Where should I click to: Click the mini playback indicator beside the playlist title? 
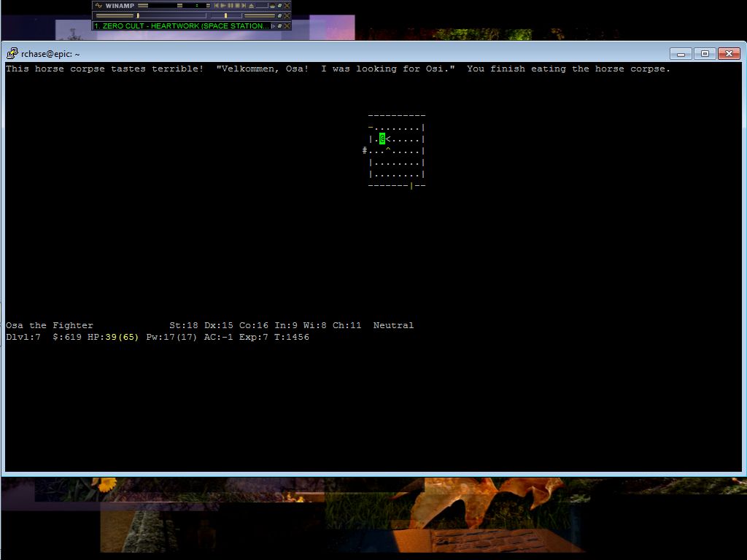(274, 25)
